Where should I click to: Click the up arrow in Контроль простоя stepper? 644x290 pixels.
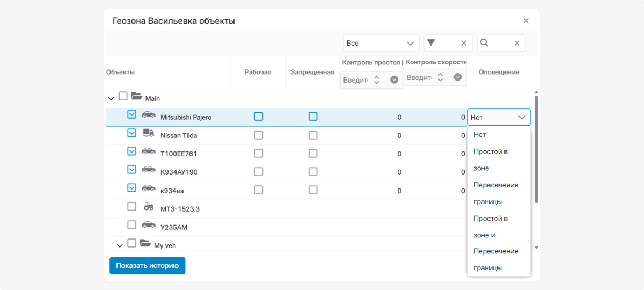coord(377,77)
